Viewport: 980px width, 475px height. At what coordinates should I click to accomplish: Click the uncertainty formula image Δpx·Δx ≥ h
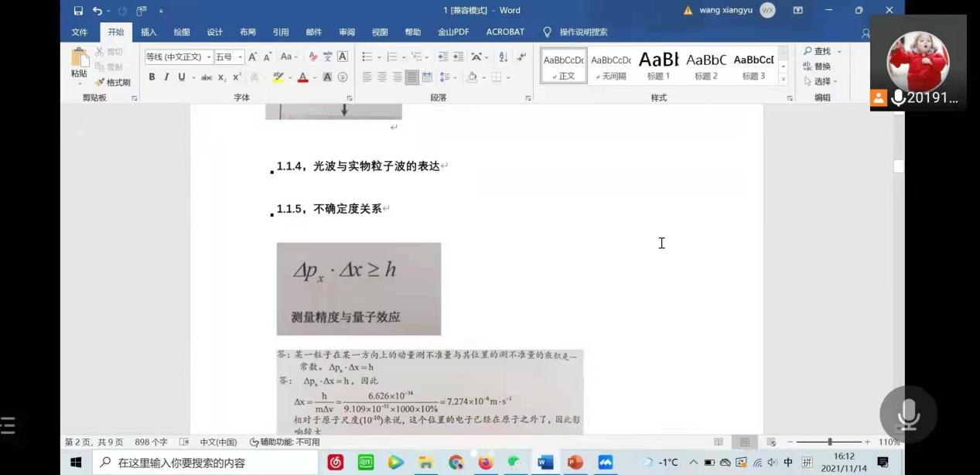click(359, 289)
